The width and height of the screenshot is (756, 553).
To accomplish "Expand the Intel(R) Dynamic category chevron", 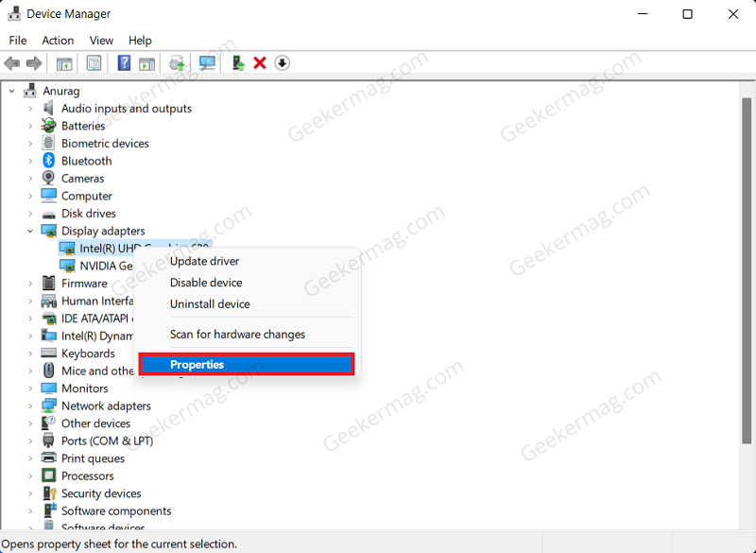I will 30,336.
